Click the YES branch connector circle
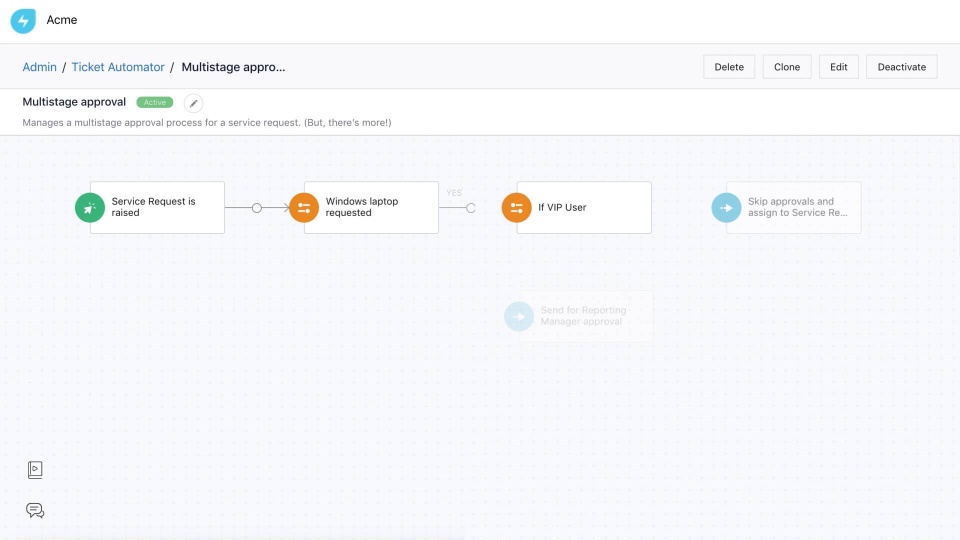Screen dimensions: 960x540 pyautogui.click(x=471, y=208)
